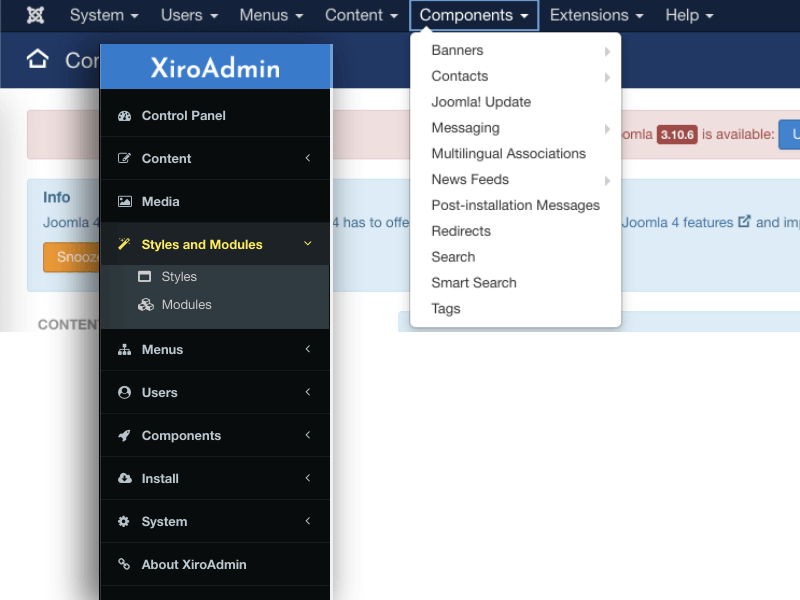Go to Control Panel in XiroAdmin sidebar
800x600 pixels.
[215, 115]
